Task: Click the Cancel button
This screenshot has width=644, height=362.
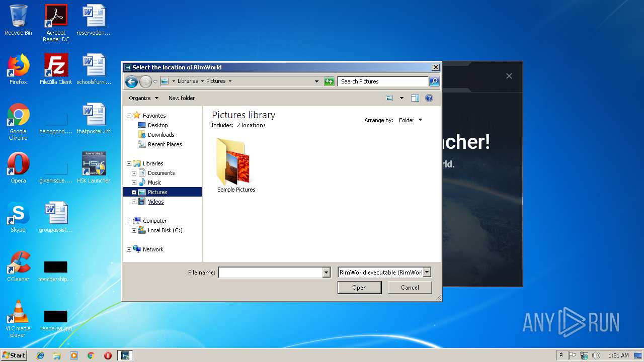Action: click(x=410, y=288)
